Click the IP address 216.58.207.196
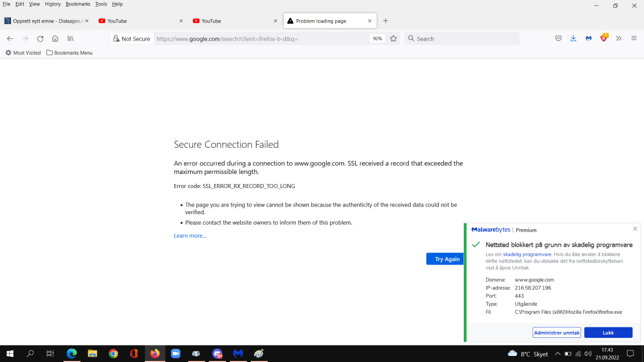The width and height of the screenshot is (644, 362). click(533, 288)
